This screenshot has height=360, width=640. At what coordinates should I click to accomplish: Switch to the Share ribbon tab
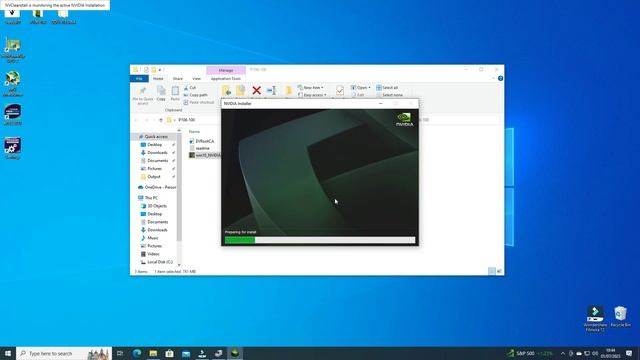coord(178,78)
